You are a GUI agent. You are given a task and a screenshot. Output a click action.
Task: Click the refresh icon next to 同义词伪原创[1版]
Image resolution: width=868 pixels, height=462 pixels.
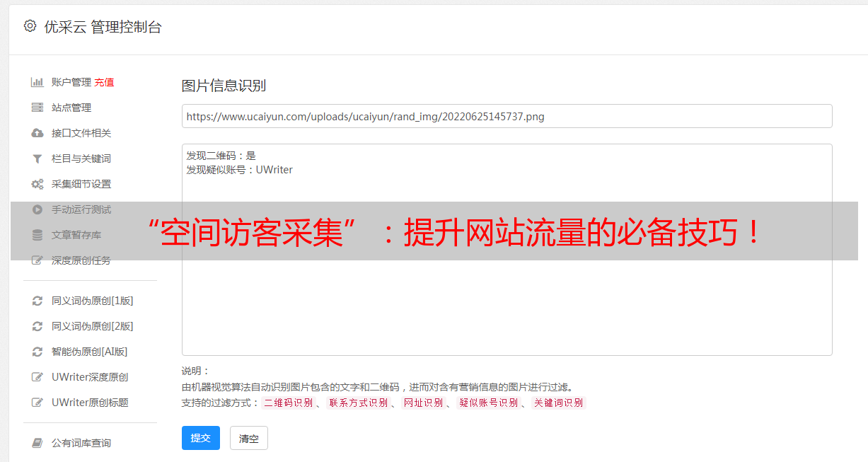pos(37,301)
